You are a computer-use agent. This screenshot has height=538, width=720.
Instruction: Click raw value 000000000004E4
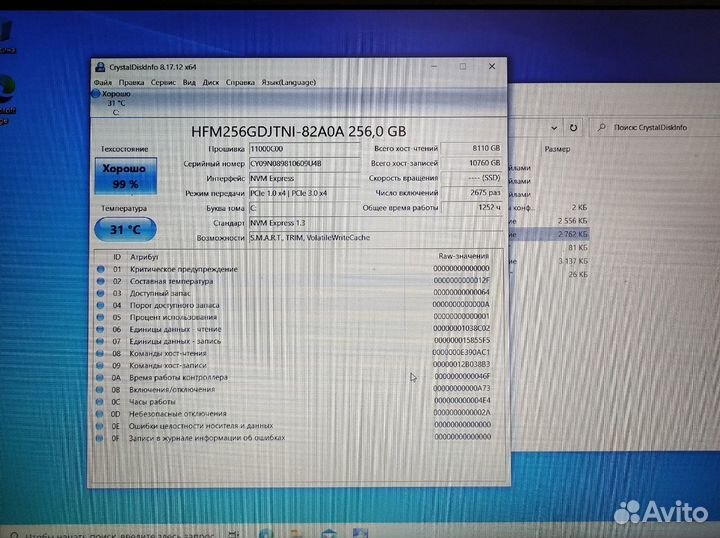tap(462, 400)
